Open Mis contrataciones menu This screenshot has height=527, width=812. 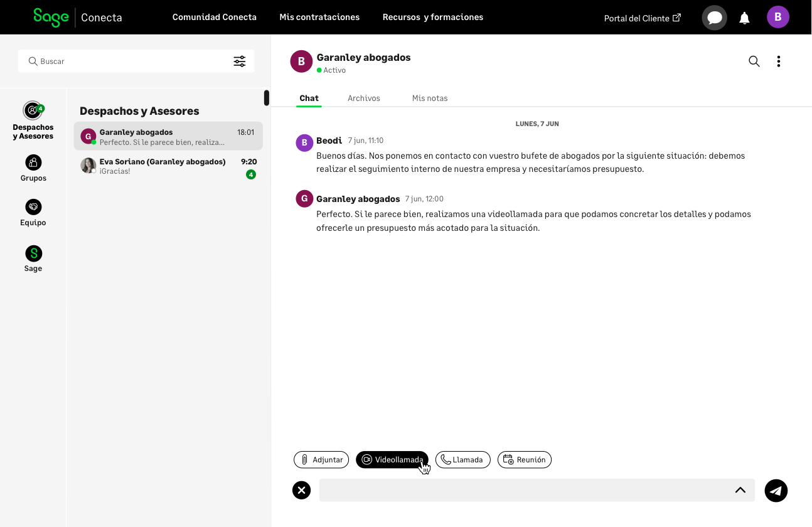[x=319, y=17]
